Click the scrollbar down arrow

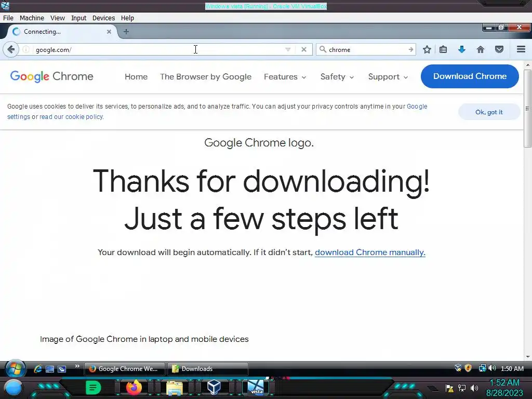(x=527, y=357)
